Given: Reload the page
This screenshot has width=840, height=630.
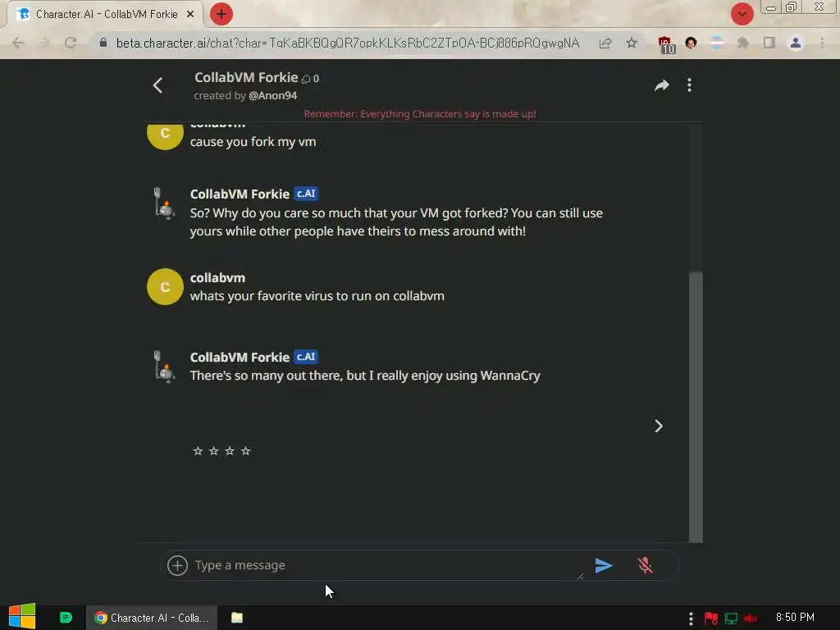Looking at the screenshot, I should [x=71, y=43].
